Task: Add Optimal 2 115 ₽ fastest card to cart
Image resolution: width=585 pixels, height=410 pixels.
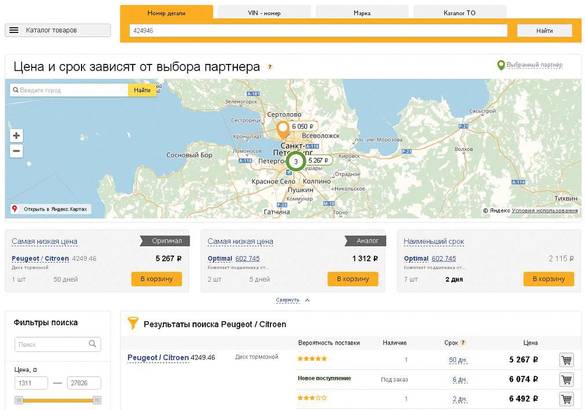Action: 548,279
